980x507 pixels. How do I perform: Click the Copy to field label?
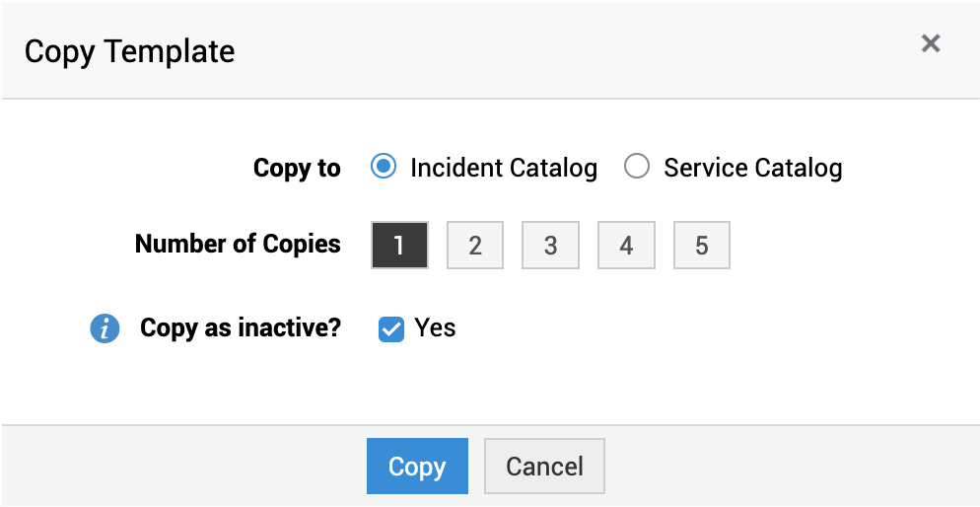tap(297, 168)
